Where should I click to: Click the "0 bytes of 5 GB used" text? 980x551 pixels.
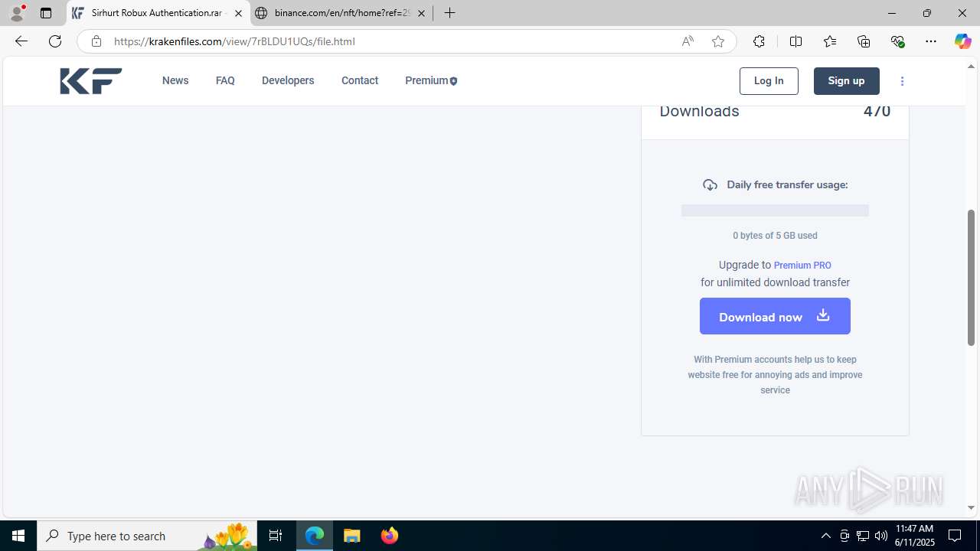pyautogui.click(x=775, y=236)
